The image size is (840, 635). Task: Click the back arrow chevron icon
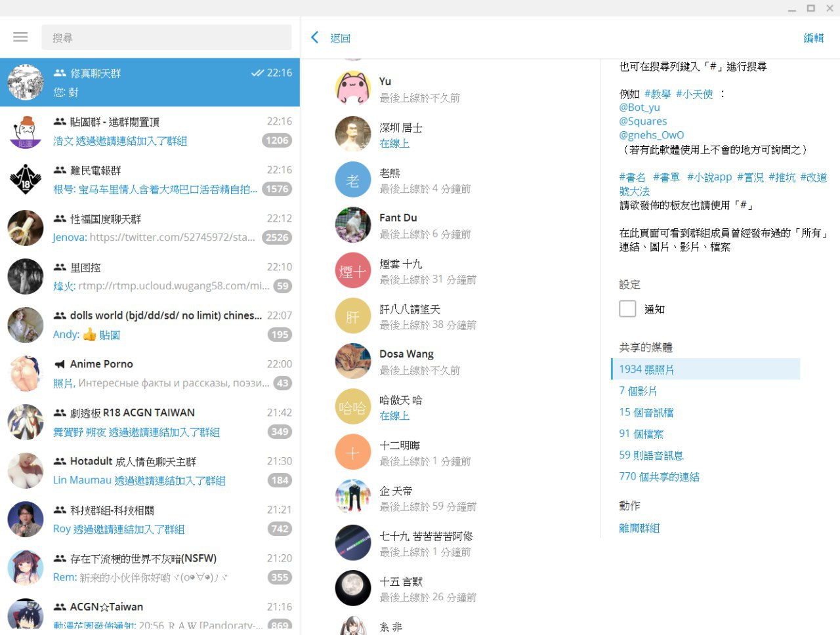tap(315, 37)
